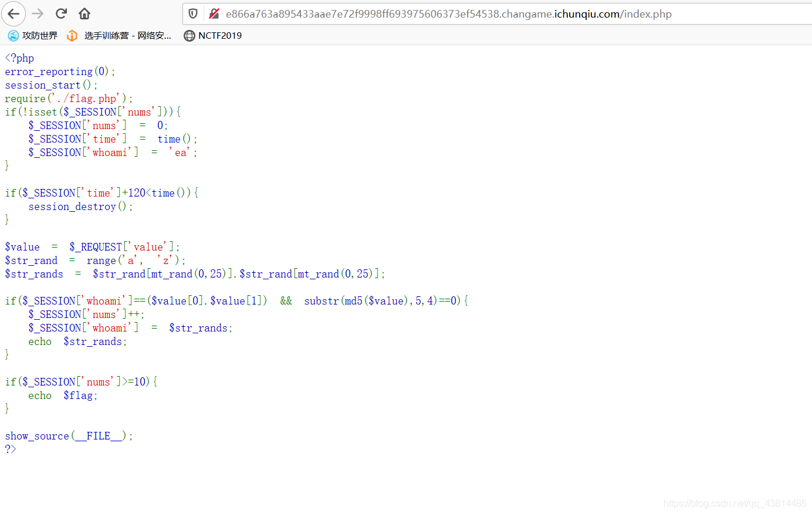Click the "$_SESSION['nums']++;" line

[86, 315]
